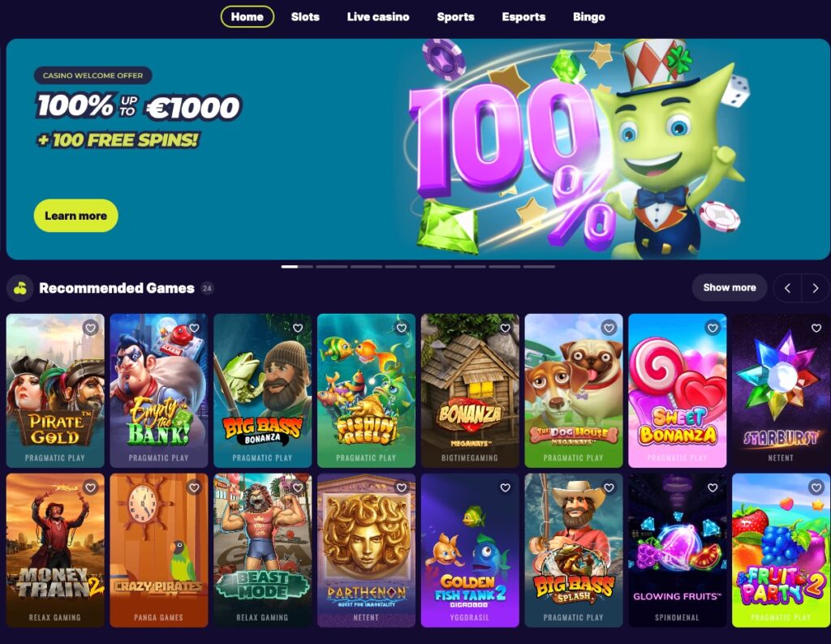Click heart icon on Big Bass Bonanza
Viewport: 831px width, 644px height.
click(x=298, y=328)
